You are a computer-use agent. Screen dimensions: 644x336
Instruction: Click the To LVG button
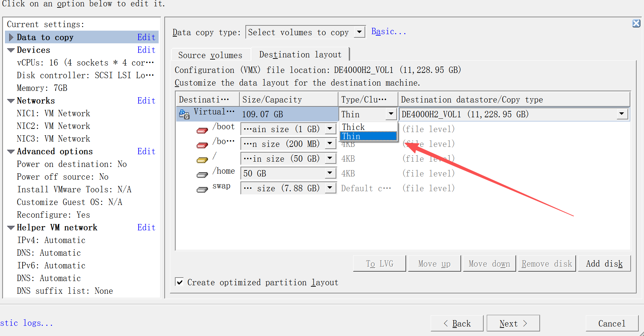pyautogui.click(x=379, y=264)
